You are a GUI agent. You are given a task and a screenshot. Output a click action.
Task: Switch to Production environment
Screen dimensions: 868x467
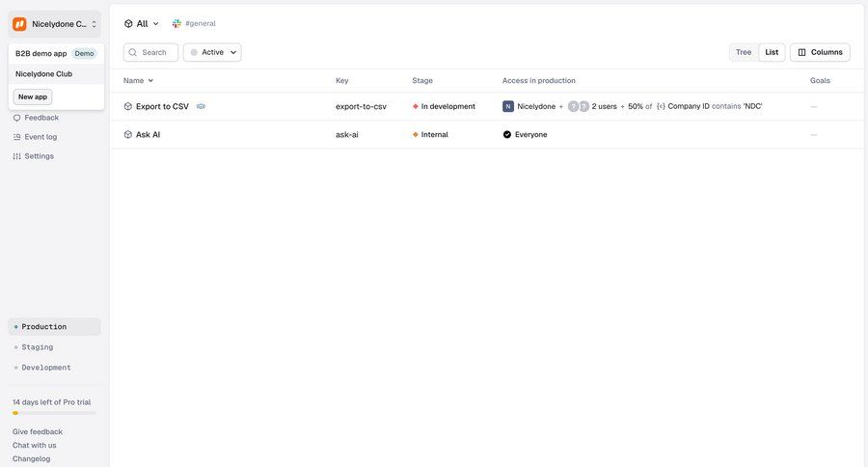(x=55, y=327)
